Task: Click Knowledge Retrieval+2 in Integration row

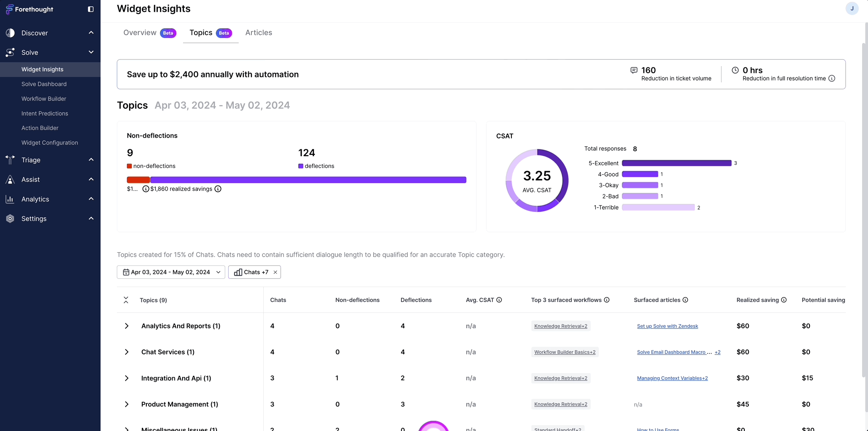Action: point(560,378)
